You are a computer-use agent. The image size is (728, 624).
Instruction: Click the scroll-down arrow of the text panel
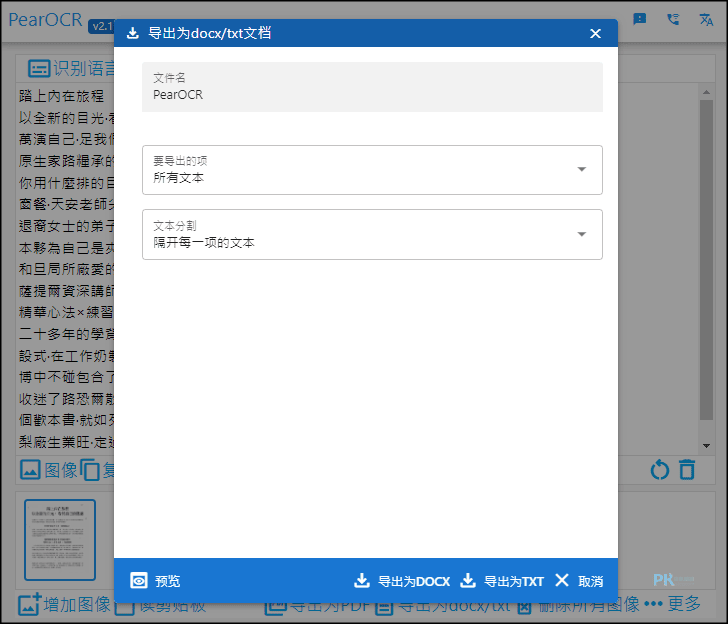click(x=706, y=446)
